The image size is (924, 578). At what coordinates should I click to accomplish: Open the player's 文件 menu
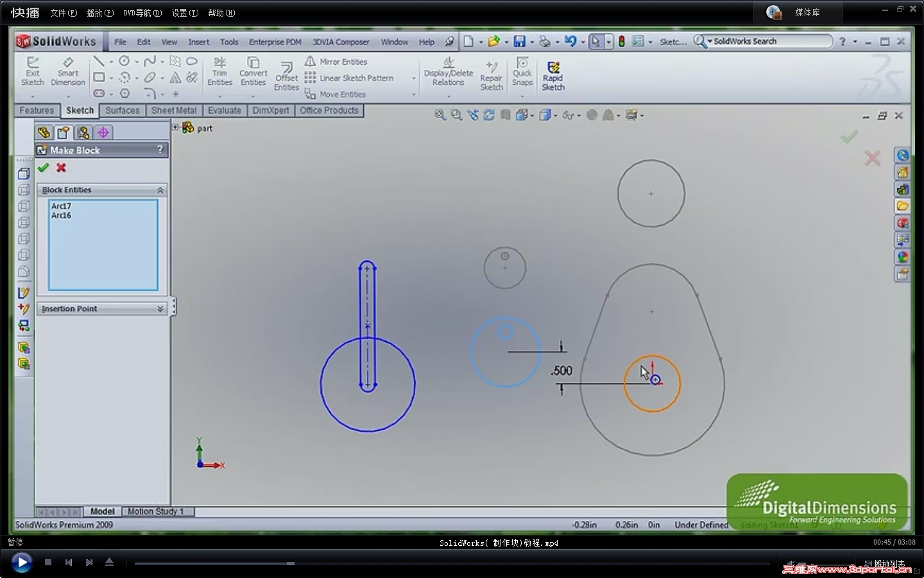(64, 13)
